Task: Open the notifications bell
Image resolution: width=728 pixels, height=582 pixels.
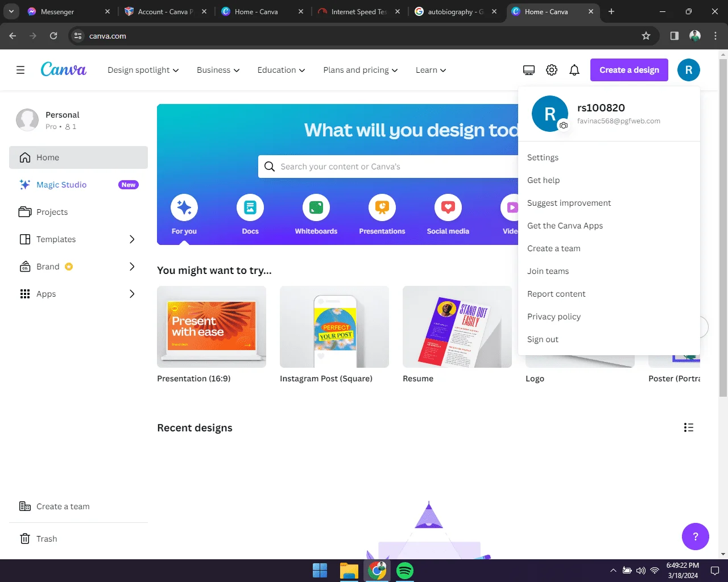Action: [574, 70]
